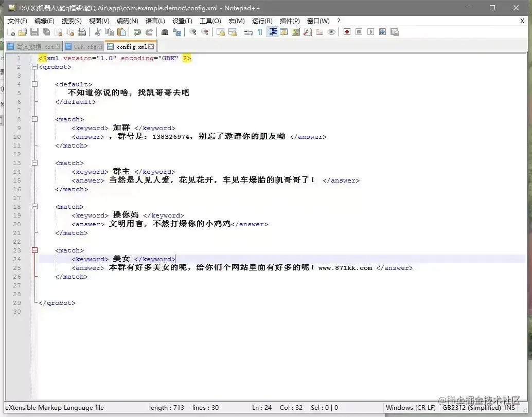Start macro recording with the red dot
Viewport: 532px width, 417px height.
pos(347,32)
